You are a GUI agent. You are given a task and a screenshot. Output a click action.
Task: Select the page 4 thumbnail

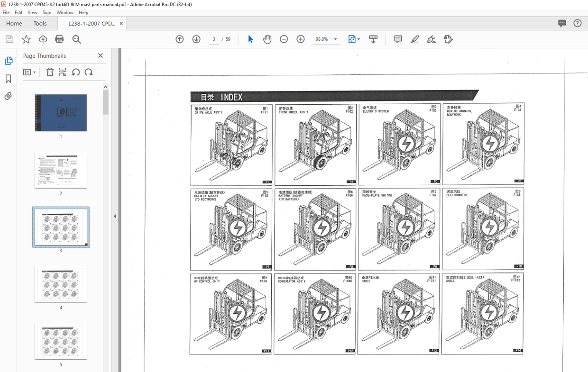click(x=61, y=284)
